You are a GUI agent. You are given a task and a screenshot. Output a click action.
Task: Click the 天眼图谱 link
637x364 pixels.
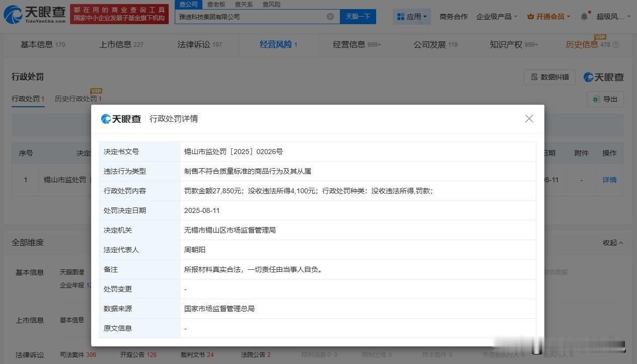tap(73, 272)
